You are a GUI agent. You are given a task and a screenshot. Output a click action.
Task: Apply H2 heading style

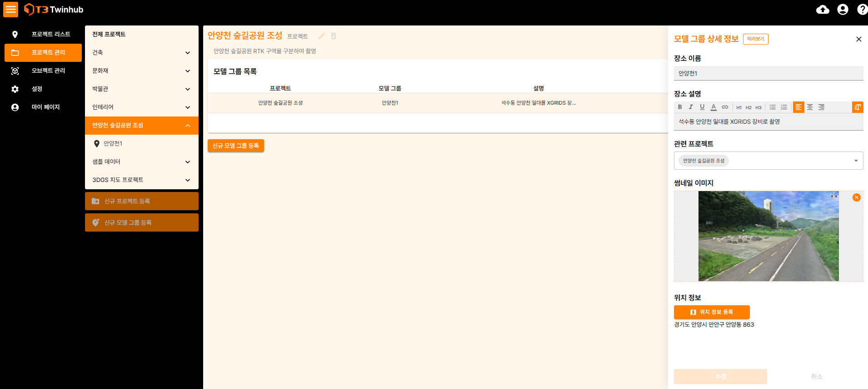(748, 107)
